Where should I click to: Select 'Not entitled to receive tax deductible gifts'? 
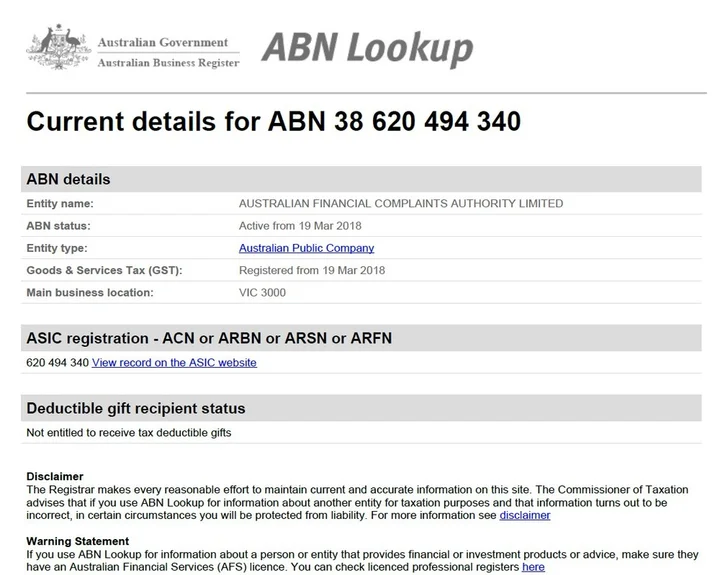pyautogui.click(x=129, y=433)
